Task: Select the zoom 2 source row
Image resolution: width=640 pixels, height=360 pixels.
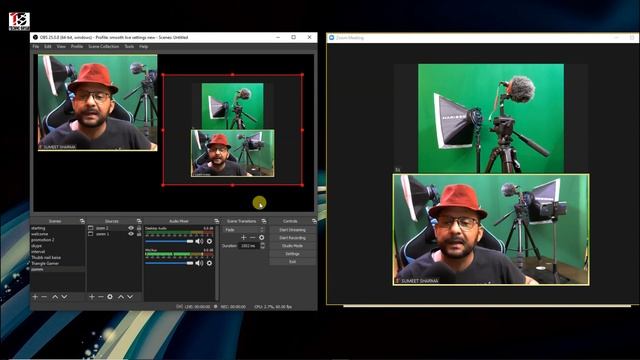Action: click(x=114, y=228)
